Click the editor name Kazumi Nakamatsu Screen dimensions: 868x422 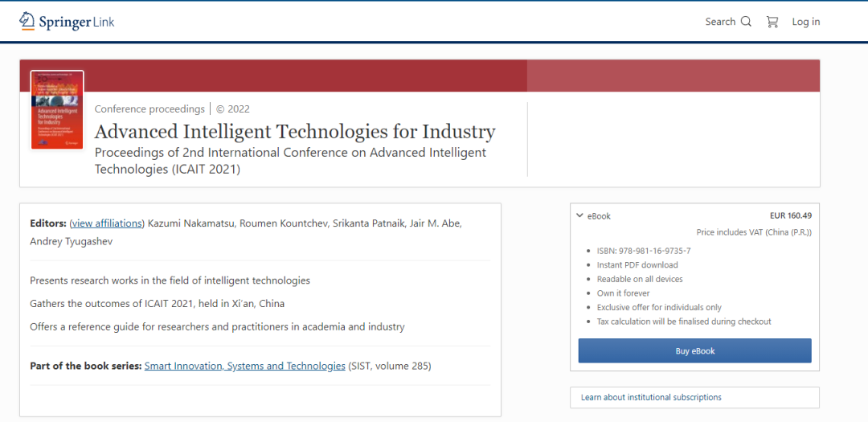[192, 223]
